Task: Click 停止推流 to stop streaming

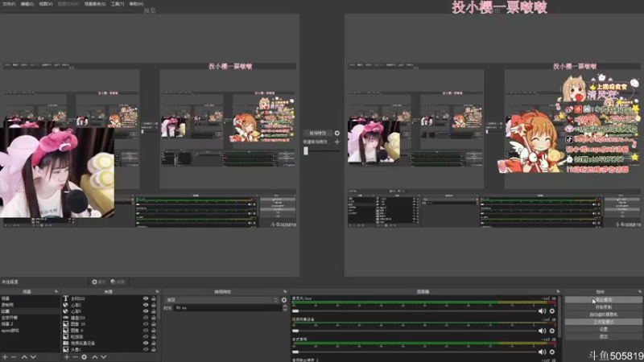Action: coord(603,300)
